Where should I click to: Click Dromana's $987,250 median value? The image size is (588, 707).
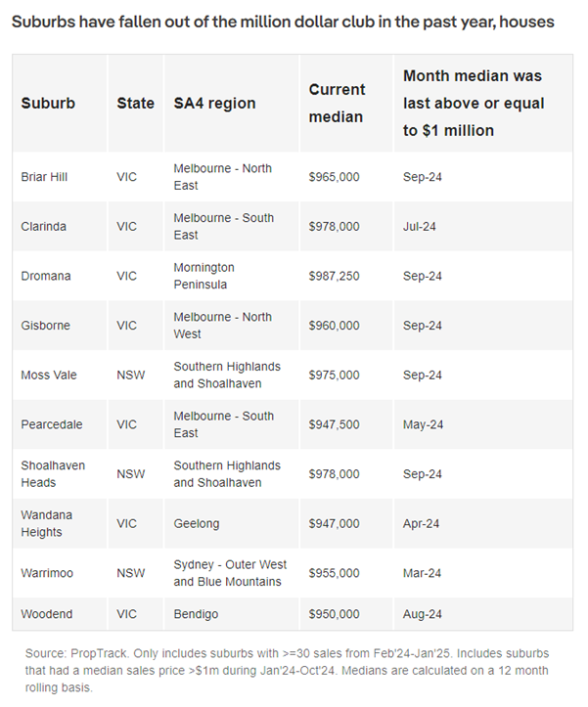334,276
